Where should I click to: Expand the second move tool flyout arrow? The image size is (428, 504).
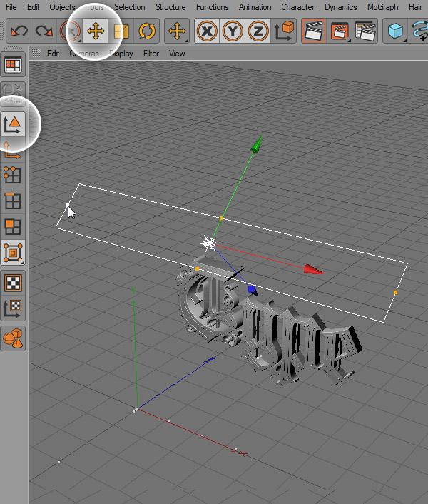[x=187, y=41]
